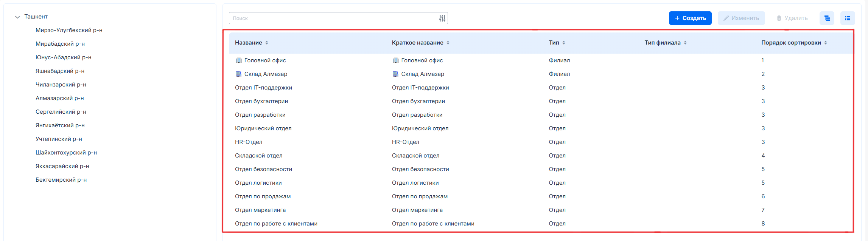868x241 pixels.
Task: Click Головной офис building icon in Название column
Action: 239,60
